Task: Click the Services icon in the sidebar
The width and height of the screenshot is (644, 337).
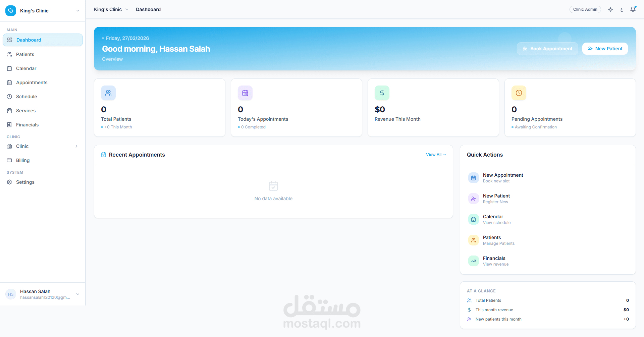Action: (9, 111)
